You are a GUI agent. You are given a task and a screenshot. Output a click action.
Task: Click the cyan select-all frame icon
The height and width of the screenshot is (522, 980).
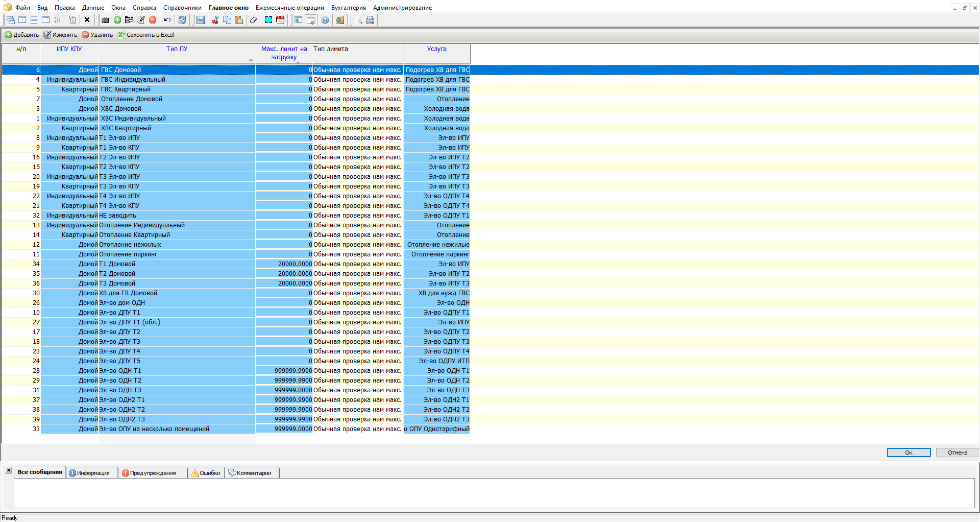click(268, 20)
